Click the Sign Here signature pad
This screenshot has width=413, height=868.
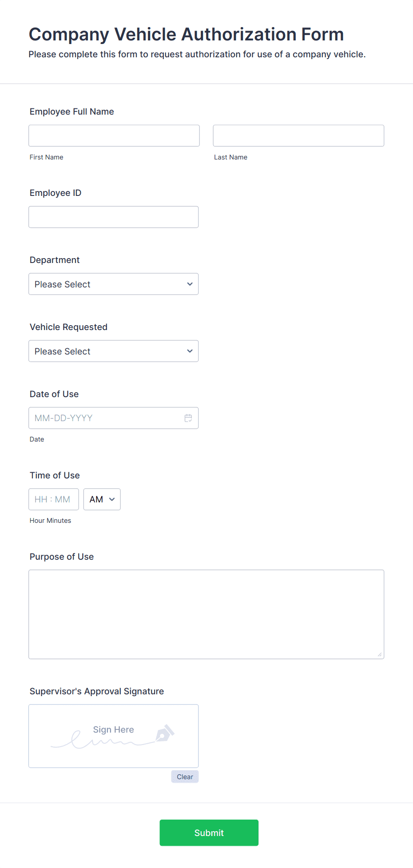[113, 736]
